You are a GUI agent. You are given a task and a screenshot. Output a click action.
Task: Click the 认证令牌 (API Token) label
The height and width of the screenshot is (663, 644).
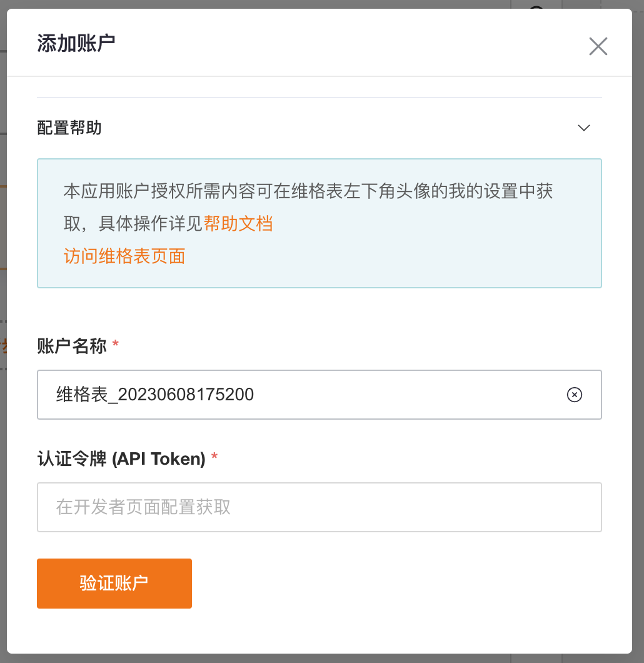pyautogui.click(x=121, y=458)
